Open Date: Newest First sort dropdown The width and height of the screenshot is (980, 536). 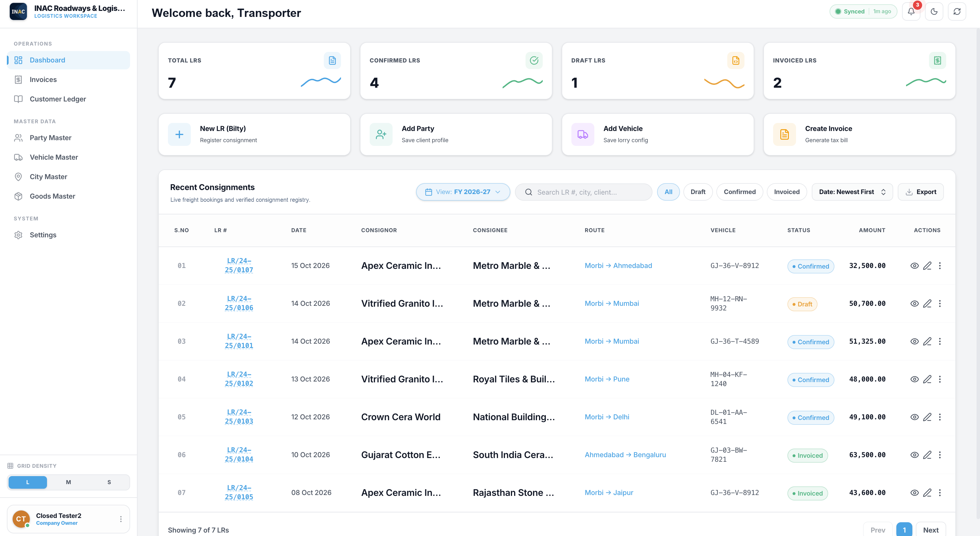coord(852,192)
